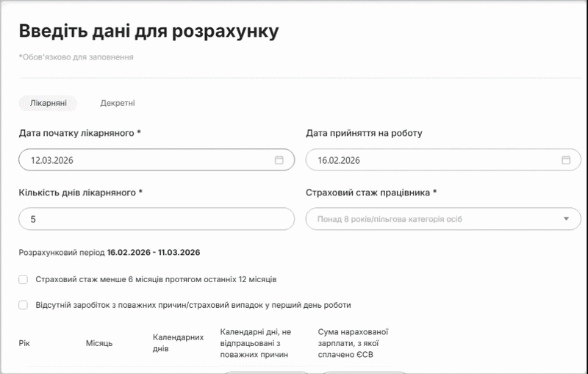Click the dropdown arrow in insurance experience field
Image resolution: width=588 pixels, height=374 pixels.
pyautogui.click(x=566, y=219)
